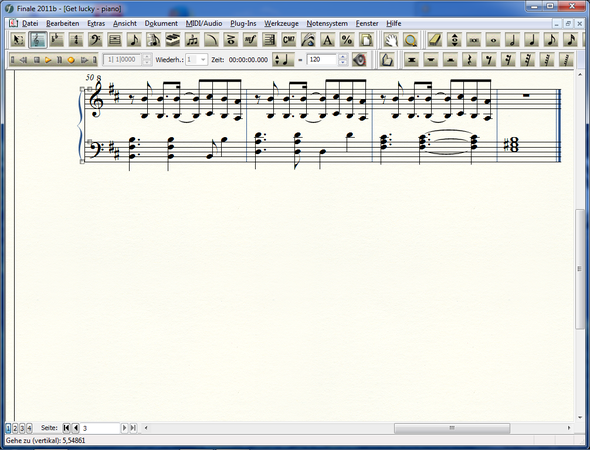Select the Key Signature tool

(57, 40)
